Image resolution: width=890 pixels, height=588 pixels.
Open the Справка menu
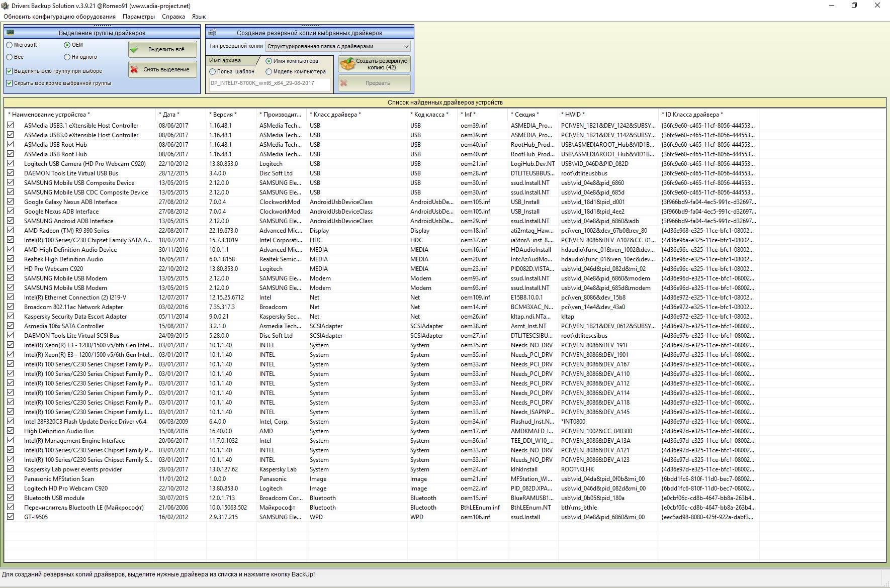click(173, 17)
